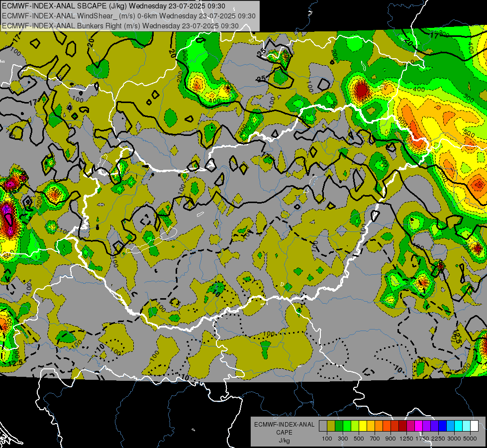Click the 1250 legend tick value
Viewport: 487px width, 448px height.
[x=406, y=439]
